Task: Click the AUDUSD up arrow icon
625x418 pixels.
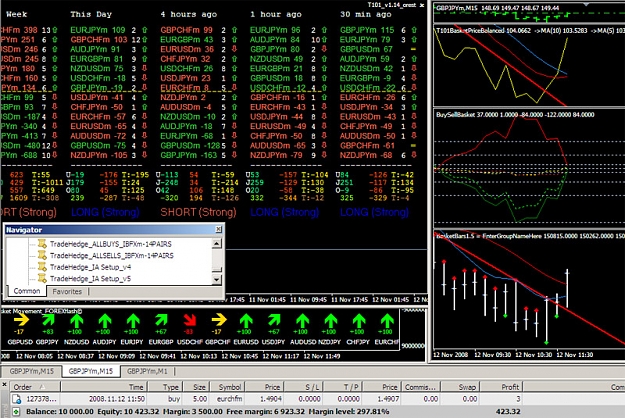Action: coord(303,321)
